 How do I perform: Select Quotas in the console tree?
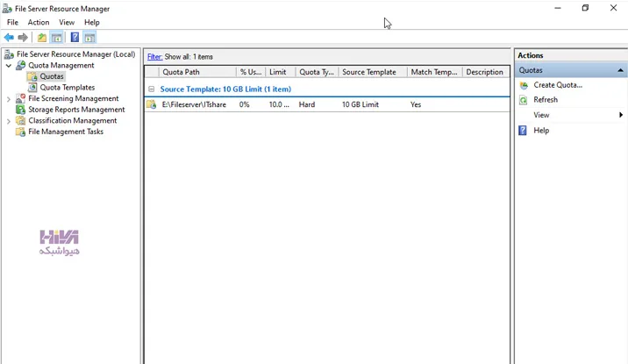click(52, 76)
